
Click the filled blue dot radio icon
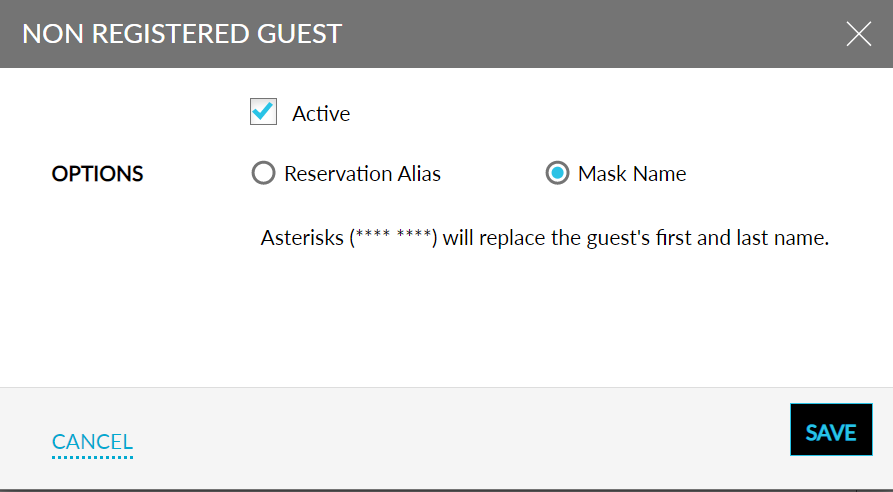(557, 174)
